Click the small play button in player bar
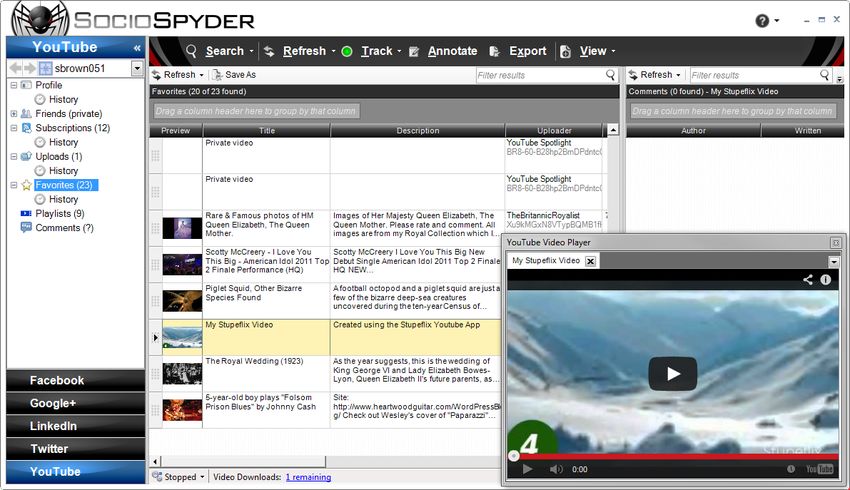850x490 pixels. 527,469
